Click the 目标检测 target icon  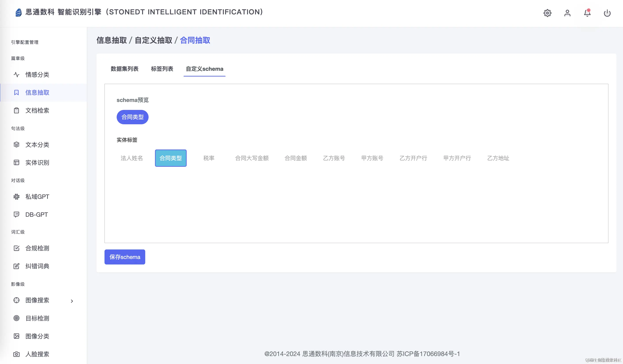click(16, 318)
